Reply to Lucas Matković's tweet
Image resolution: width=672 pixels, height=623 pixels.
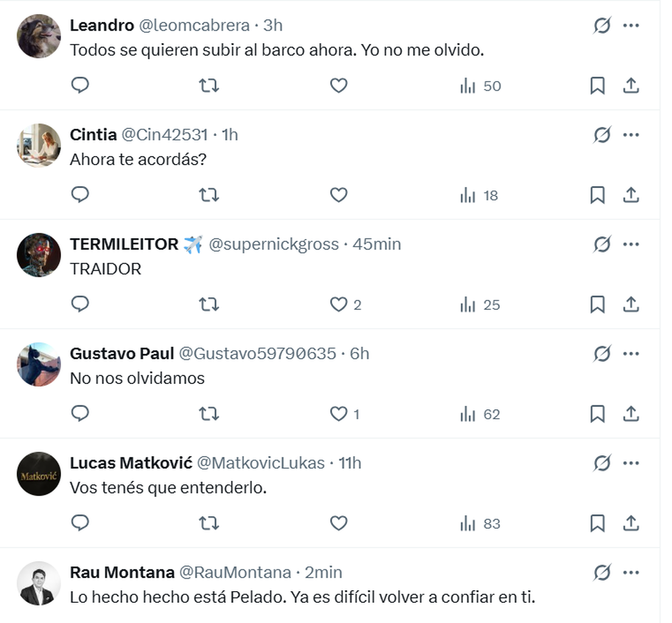coord(80,523)
